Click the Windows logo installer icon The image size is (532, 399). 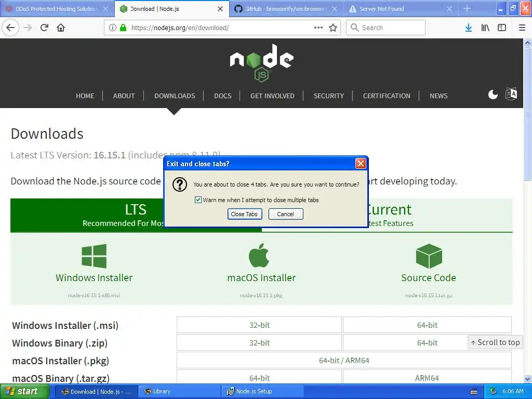click(94, 256)
